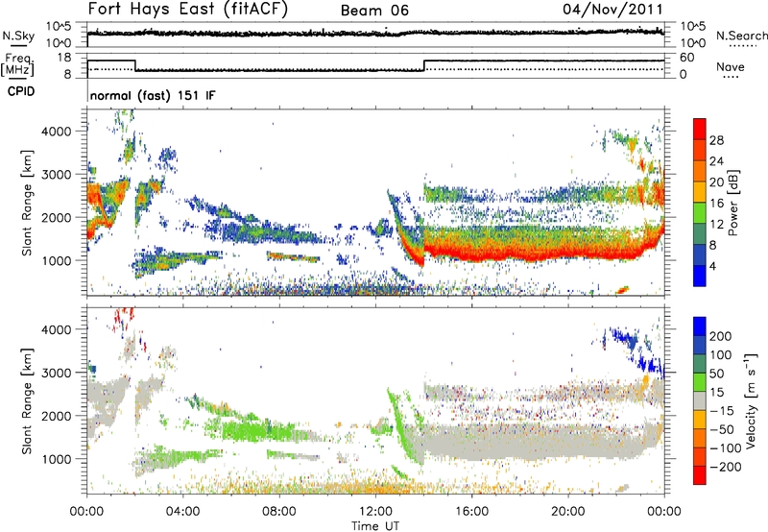Click the '16:00' time axis tick
768x532 pixels.
471,512
